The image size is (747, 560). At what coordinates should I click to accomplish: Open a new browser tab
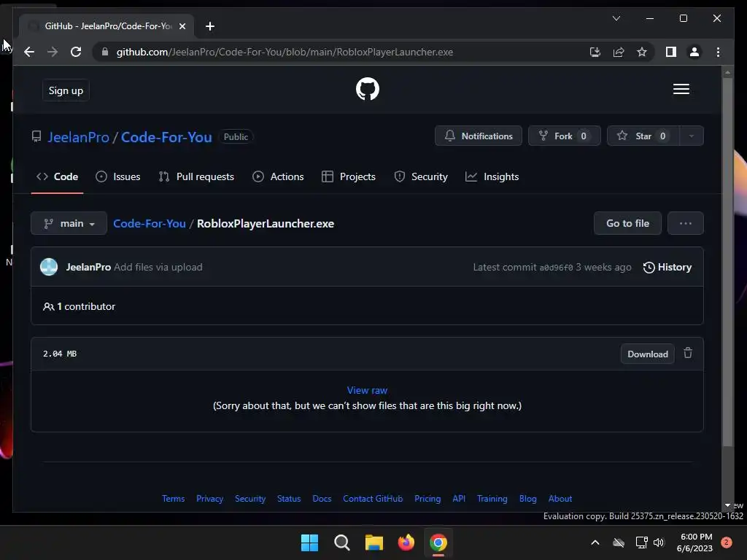point(209,26)
